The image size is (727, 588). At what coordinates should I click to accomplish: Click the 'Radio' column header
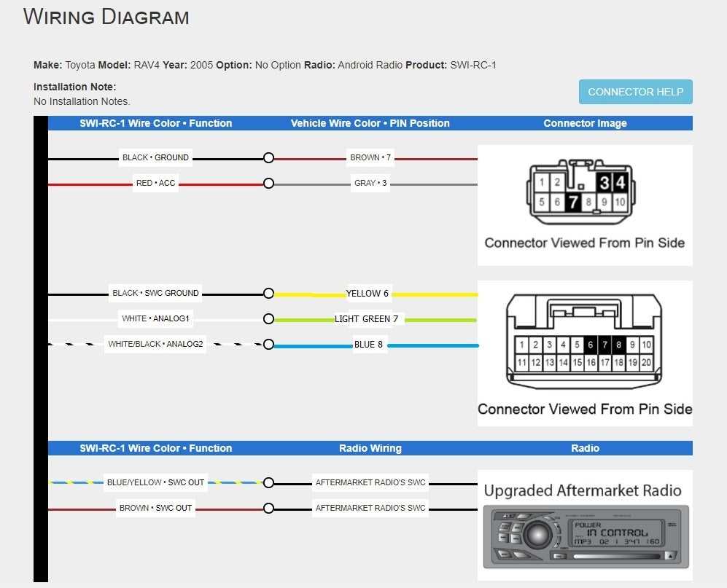(585, 448)
